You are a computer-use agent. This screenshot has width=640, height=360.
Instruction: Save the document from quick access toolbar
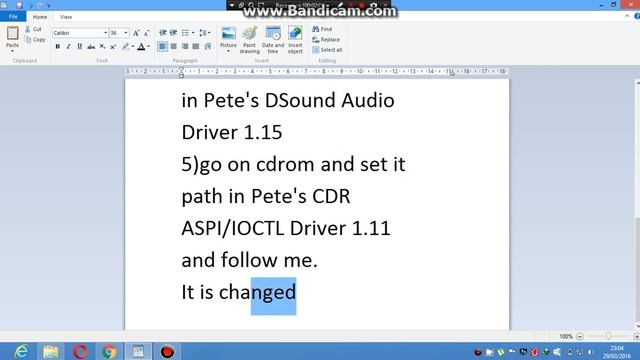click(19, 5)
